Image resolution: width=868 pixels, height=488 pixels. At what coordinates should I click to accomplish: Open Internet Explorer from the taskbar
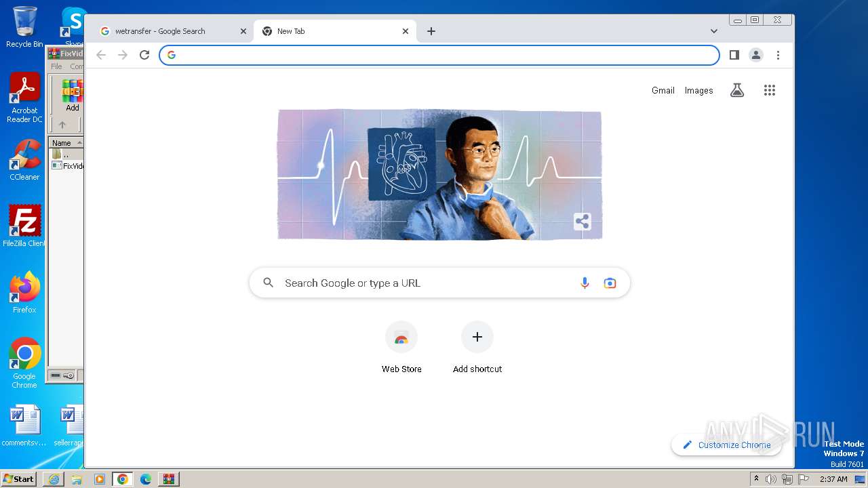pyautogui.click(x=54, y=479)
